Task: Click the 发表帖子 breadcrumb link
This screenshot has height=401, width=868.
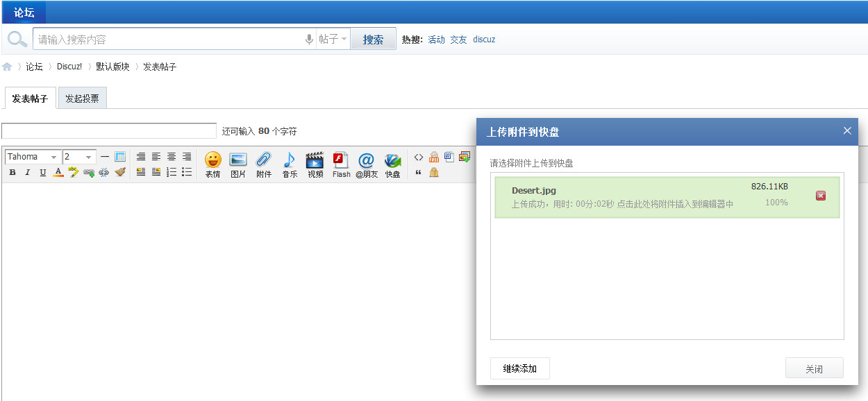Action: (160, 67)
